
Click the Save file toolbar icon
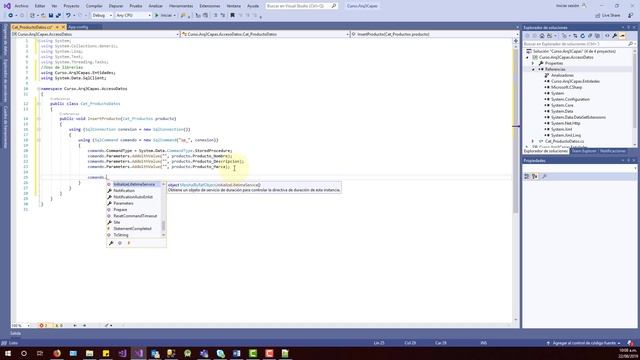[x=51, y=16]
